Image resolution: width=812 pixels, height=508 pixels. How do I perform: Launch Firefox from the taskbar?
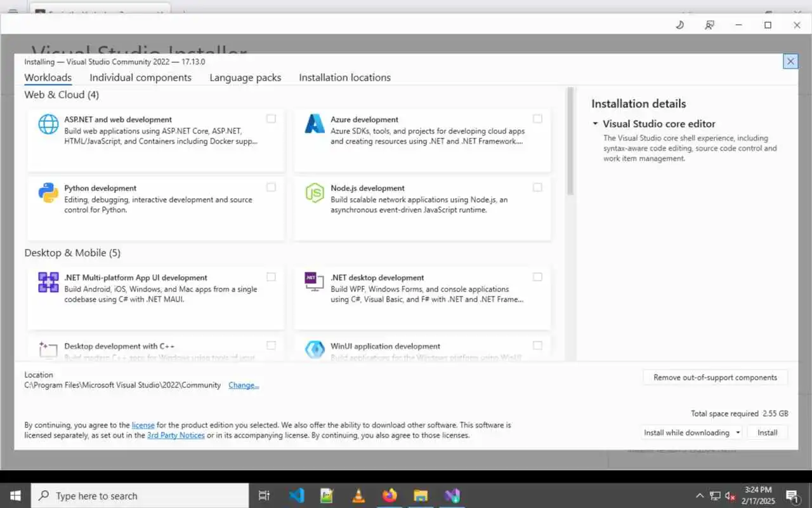point(390,495)
